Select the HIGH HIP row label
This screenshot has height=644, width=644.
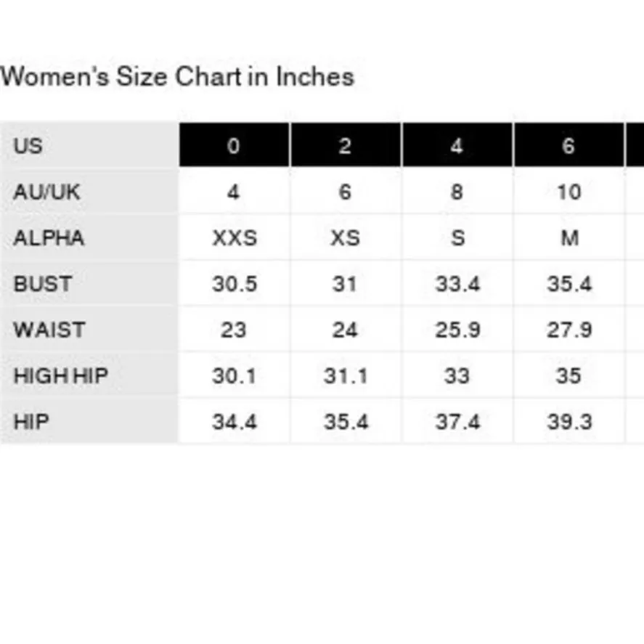(60, 376)
